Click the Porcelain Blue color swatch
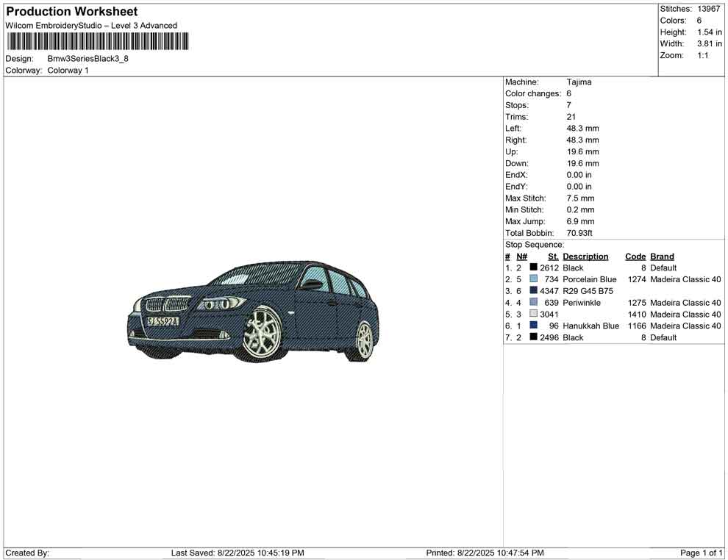728x560 pixels. point(533,279)
